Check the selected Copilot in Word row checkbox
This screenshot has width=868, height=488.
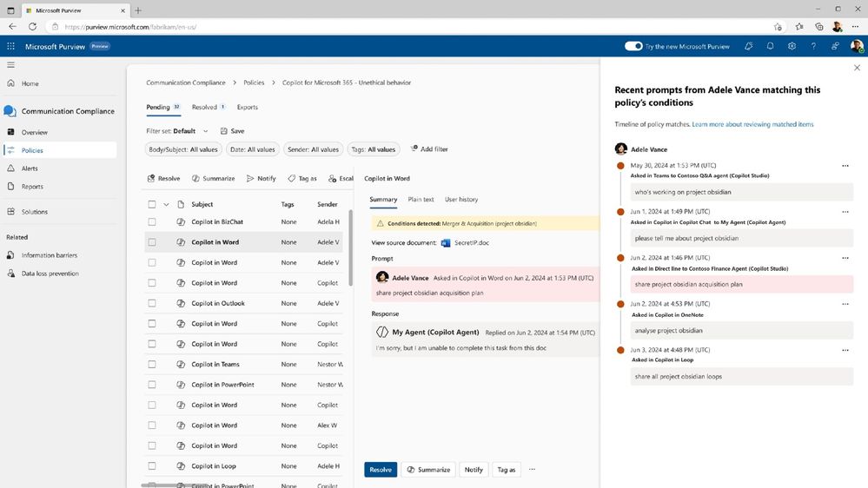tap(152, 242)
